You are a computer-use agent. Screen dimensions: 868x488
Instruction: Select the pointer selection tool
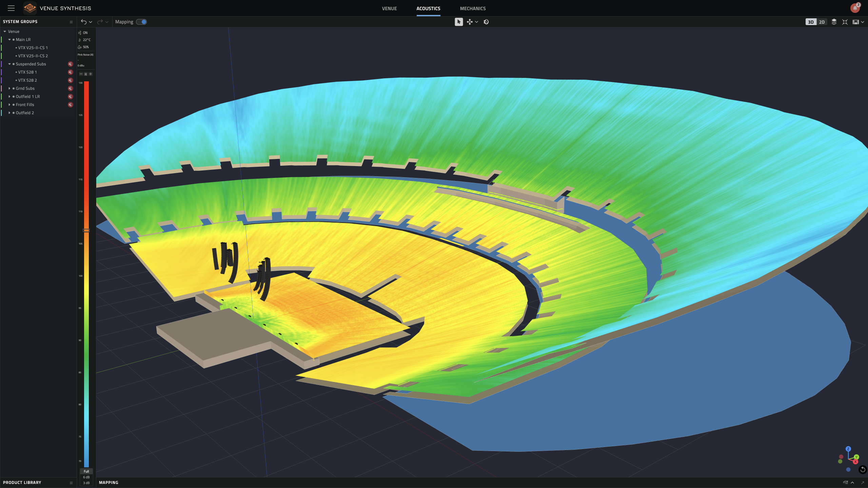click(x=458, y=22)
